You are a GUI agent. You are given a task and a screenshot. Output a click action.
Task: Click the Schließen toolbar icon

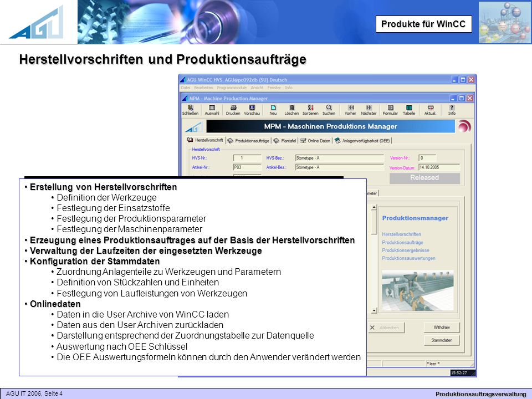coord(190,110)
